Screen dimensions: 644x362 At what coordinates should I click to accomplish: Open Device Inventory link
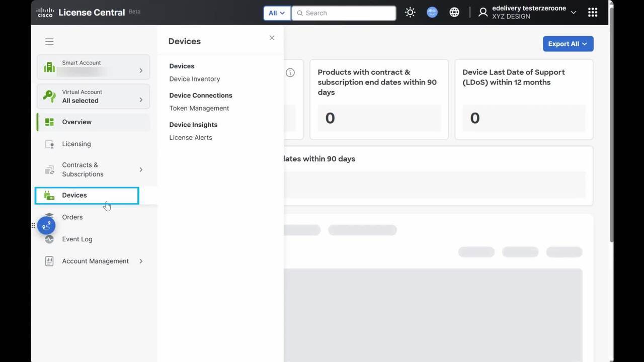point(195,79)
